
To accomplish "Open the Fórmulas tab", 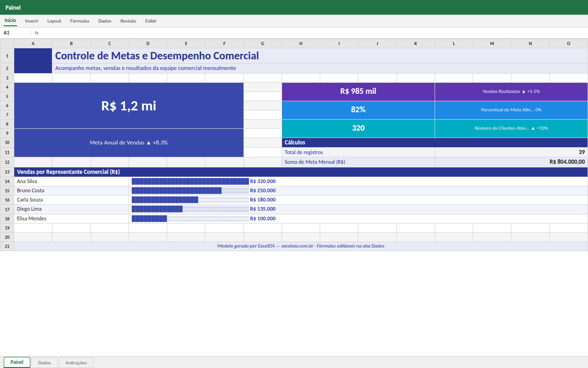I will (x=79, y=21).
